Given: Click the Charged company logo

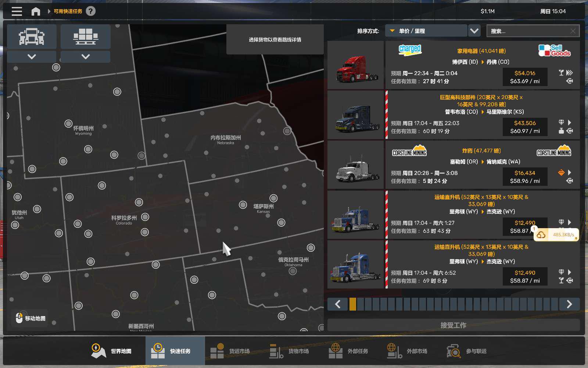Looking at the screenshot, I should pyautogui.click(x=410, y=50).
